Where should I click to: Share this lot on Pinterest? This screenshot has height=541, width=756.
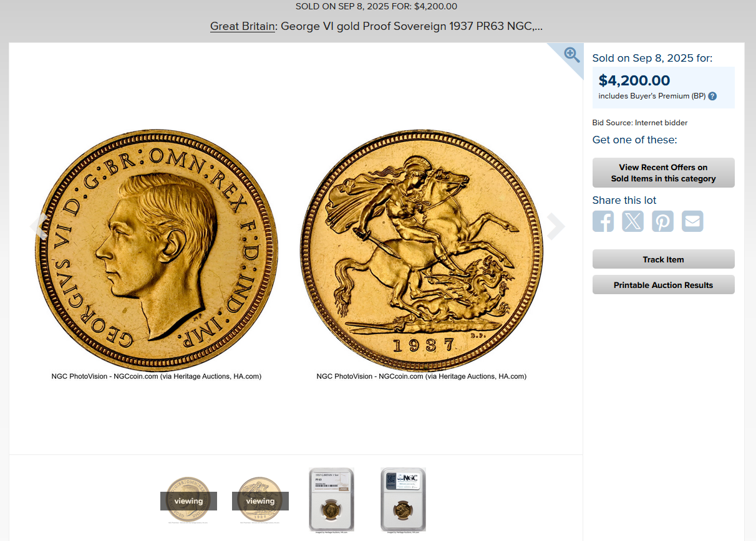[662, 221]
